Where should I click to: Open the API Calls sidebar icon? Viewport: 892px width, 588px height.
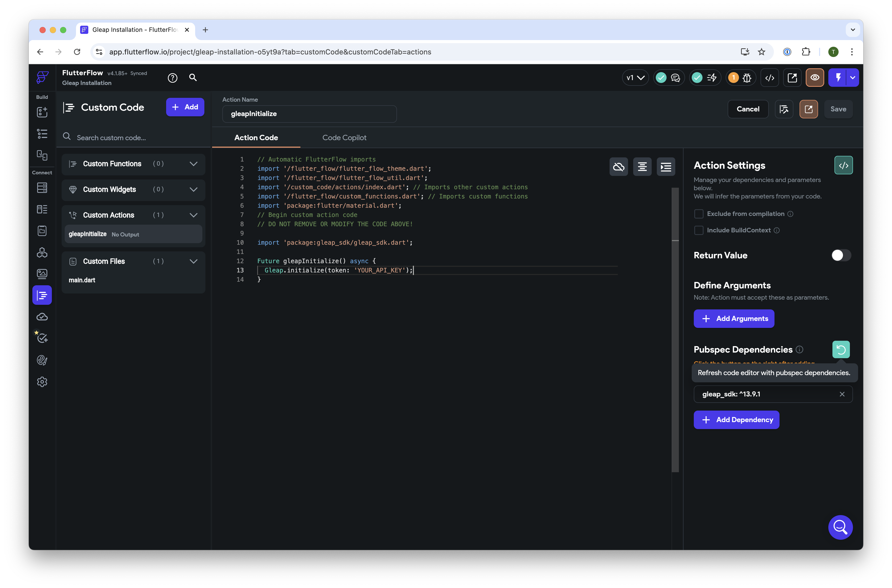[42, 252]
